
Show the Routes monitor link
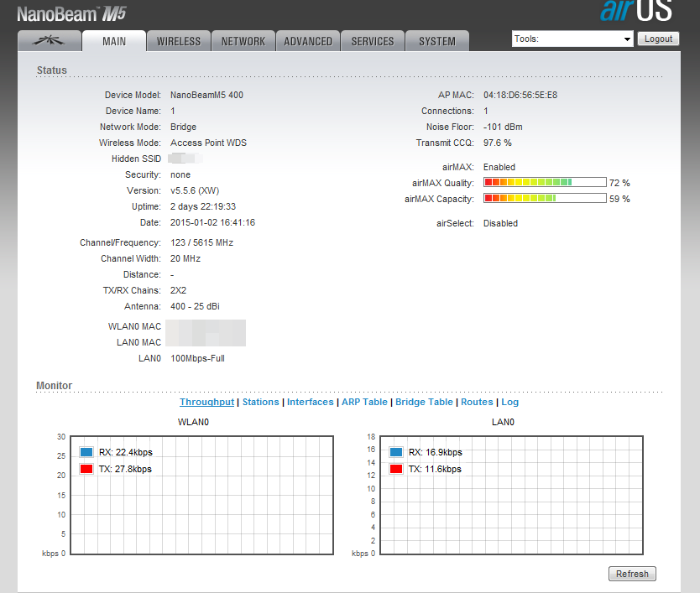(x=477, y=402)
